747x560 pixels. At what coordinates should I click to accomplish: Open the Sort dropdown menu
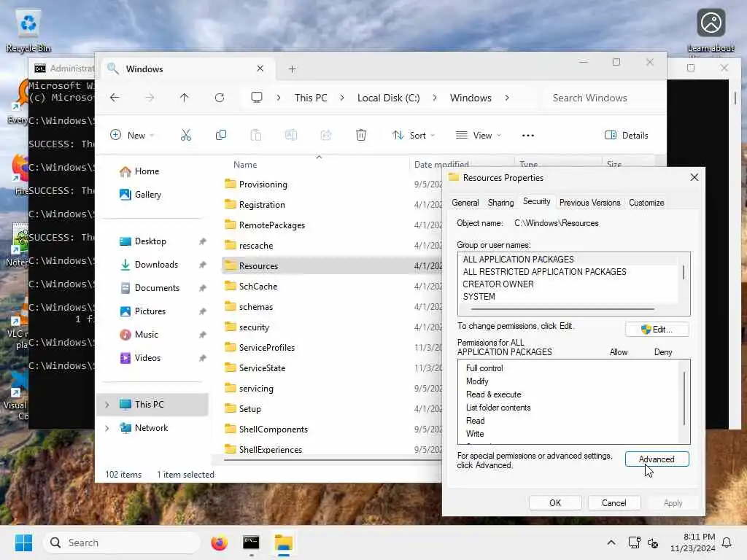click(x=414, y=135)
